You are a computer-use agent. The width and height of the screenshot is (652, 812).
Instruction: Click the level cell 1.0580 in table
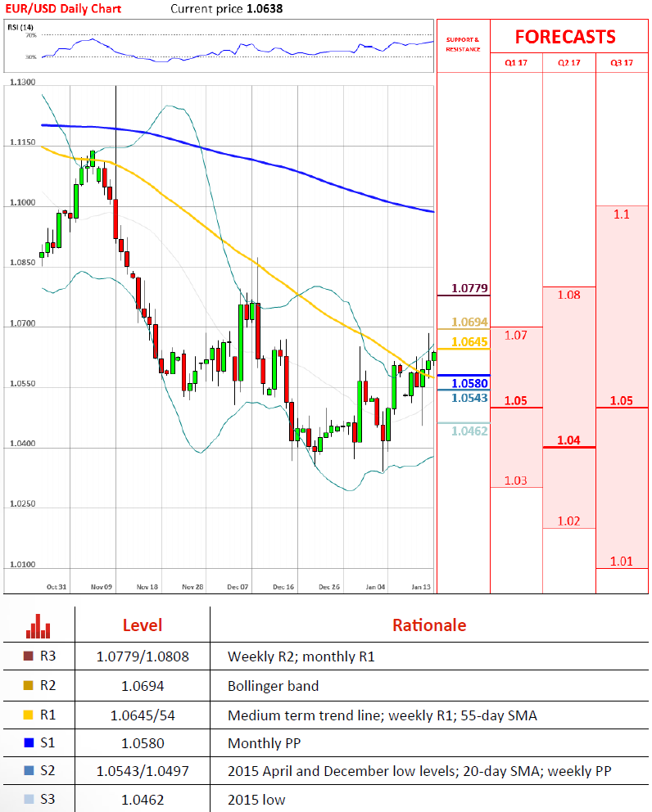(x=143, y=743)
